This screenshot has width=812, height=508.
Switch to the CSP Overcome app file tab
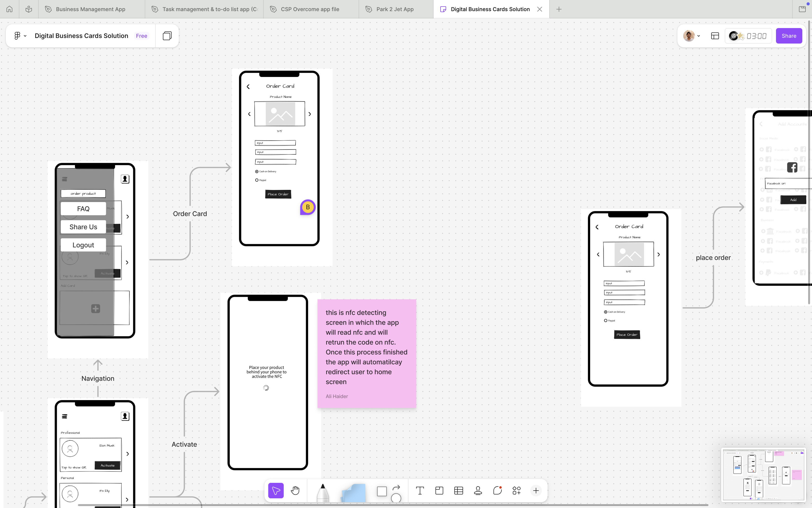[x=311, y=9]
